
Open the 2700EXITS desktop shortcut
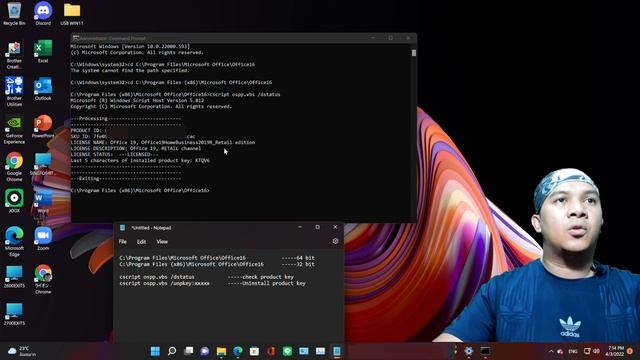coord(14,314)
